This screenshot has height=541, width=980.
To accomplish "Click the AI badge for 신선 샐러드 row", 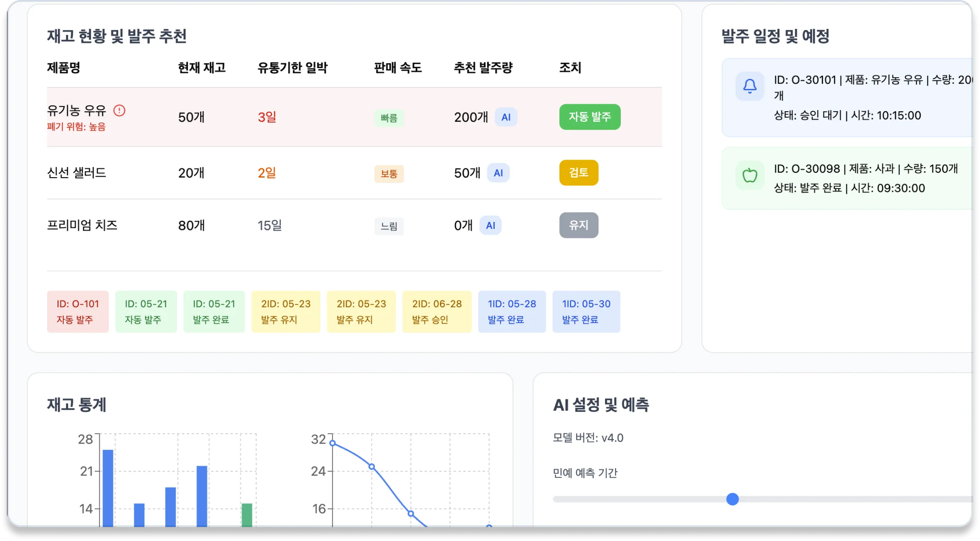I will click(x=498, y=173).
